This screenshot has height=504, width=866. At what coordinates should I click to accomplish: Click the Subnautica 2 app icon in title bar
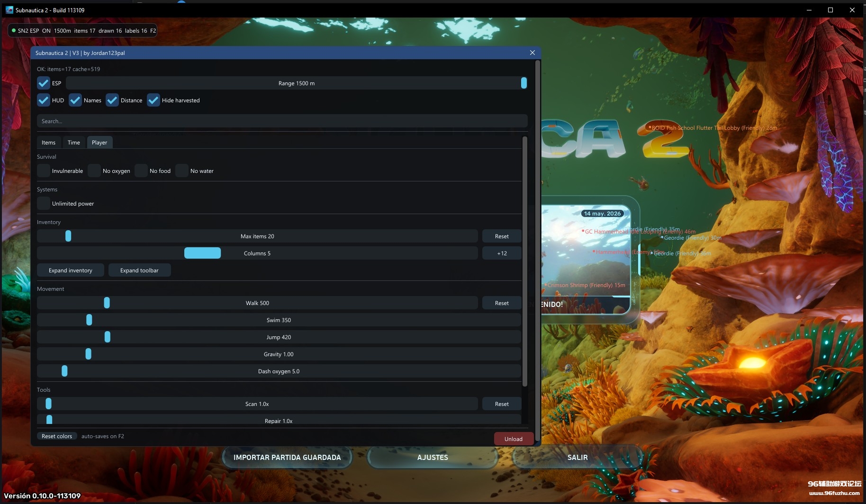click(x=9, y=10)
